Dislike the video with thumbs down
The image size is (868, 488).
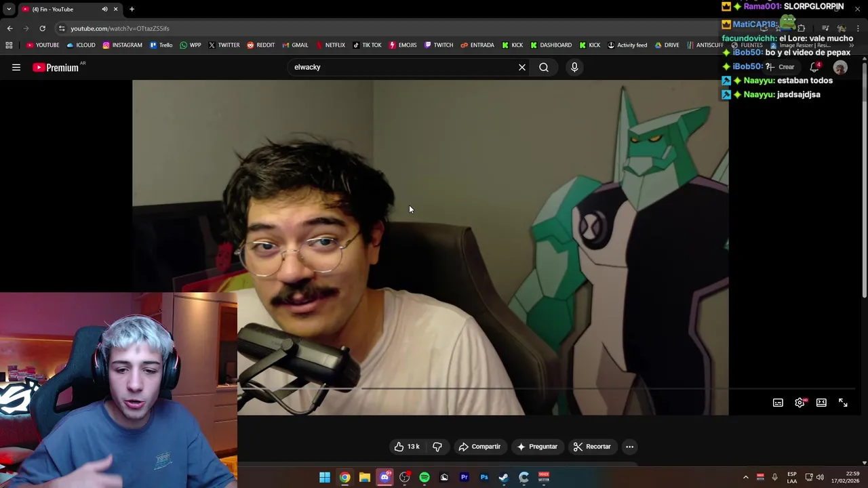(x=437, y=447)
